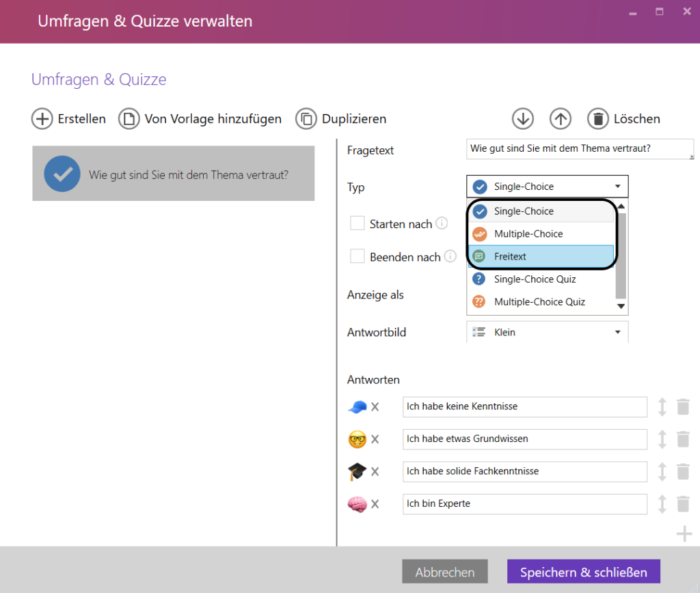Choose Single-Choice from the type list
700x593 pixels.
tap(541, 211)
